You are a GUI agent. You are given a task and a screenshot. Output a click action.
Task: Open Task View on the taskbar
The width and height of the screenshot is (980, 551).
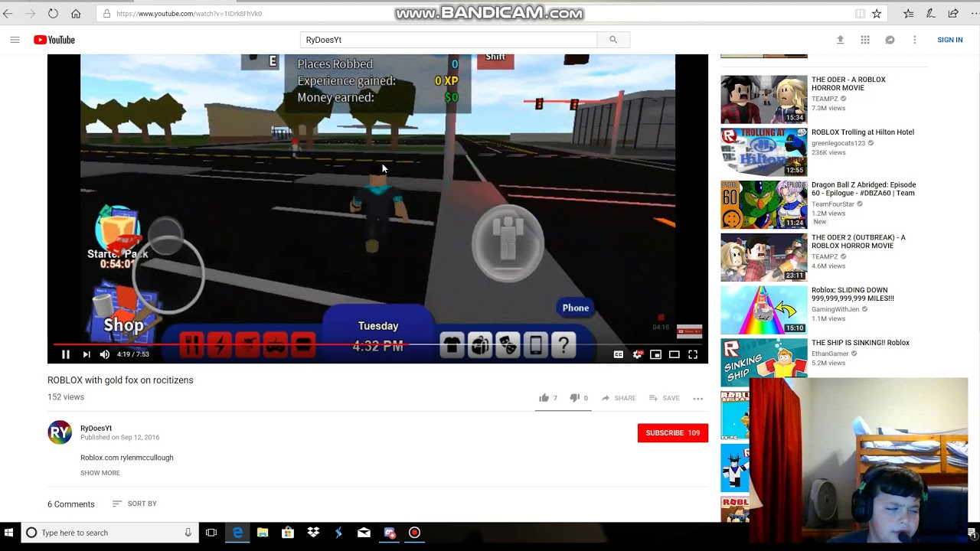211,533
